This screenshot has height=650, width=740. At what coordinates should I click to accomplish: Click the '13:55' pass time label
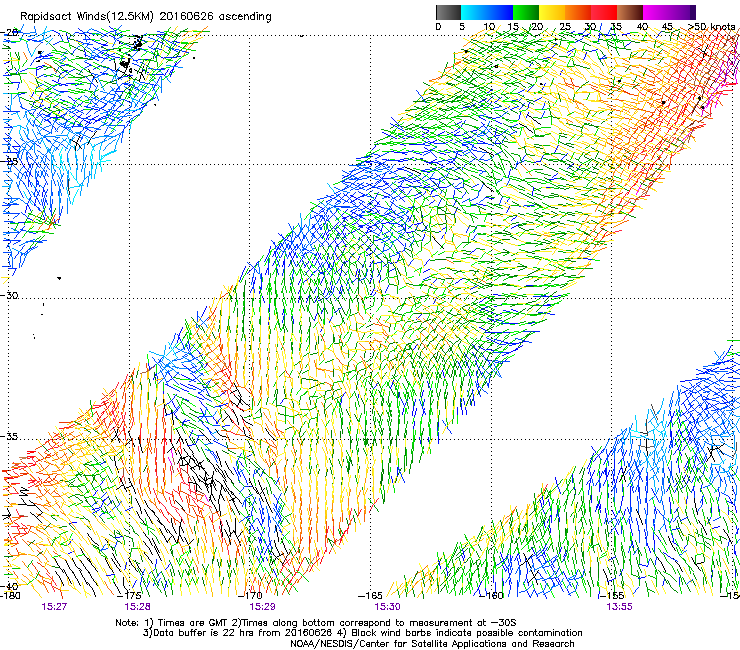tap(619, 607)
